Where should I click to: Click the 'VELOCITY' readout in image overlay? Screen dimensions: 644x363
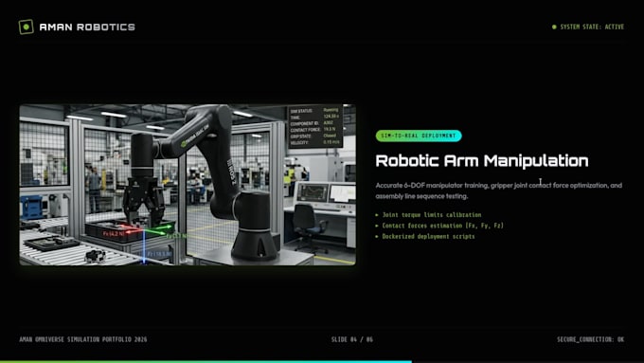(315, 143)
